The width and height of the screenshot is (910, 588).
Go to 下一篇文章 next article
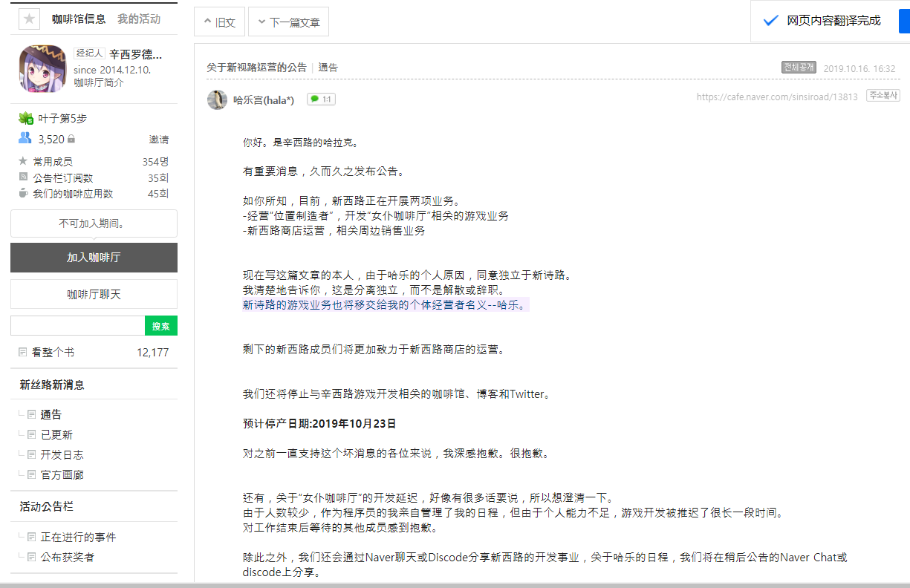[288, 22]
